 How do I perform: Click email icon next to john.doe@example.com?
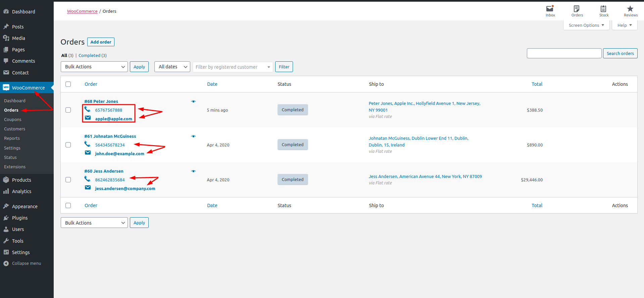88,153
